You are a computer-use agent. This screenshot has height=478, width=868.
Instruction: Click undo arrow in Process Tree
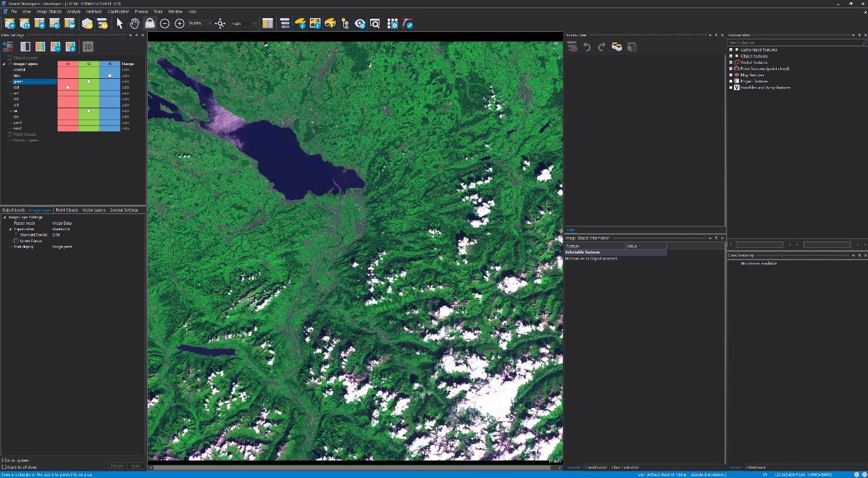coord(587,47)
